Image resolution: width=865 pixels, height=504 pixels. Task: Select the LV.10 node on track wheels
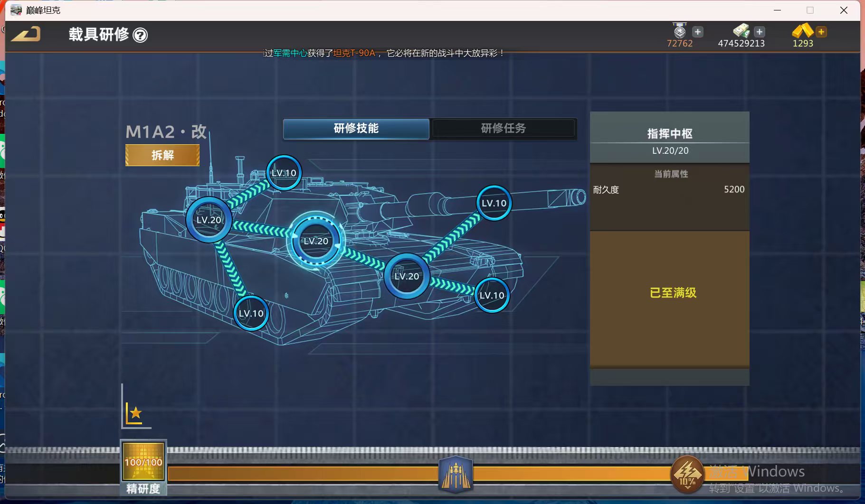pos(251,313)
